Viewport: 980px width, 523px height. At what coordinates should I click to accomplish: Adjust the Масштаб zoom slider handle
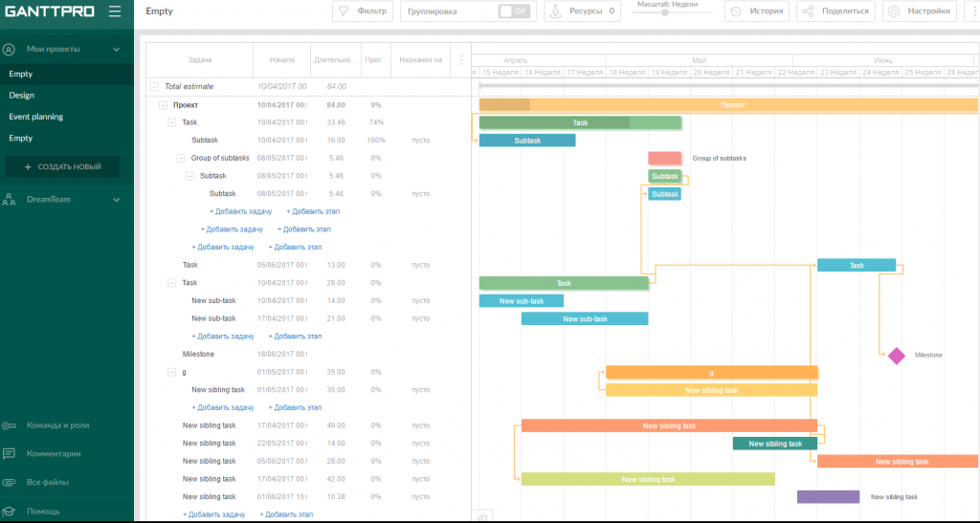(666, 12)
